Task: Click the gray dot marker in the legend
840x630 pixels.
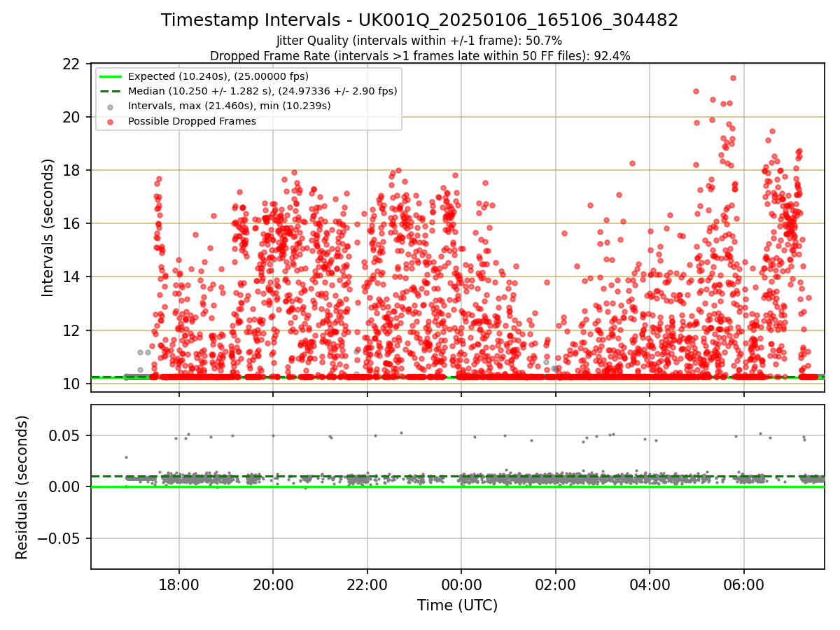Action: click(111, 106)
